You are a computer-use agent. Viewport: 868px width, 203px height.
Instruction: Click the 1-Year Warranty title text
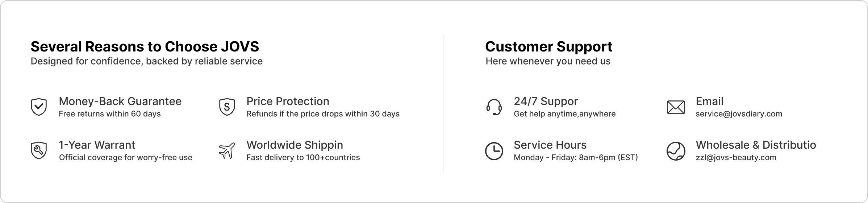coord(97,145)
